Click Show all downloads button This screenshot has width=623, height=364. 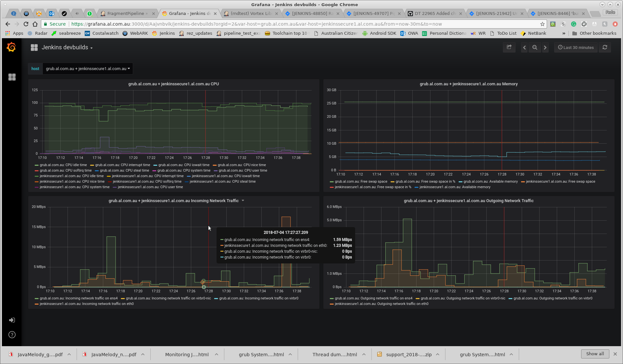click(x=595, y=354)
